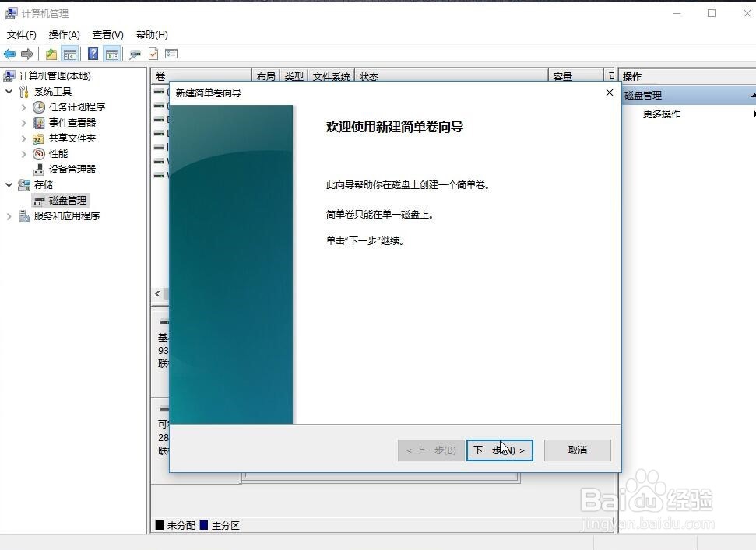Viewport: 756px width, 550px height.
Task: Click the 类型 column header
Action: (x=294, y=76)
